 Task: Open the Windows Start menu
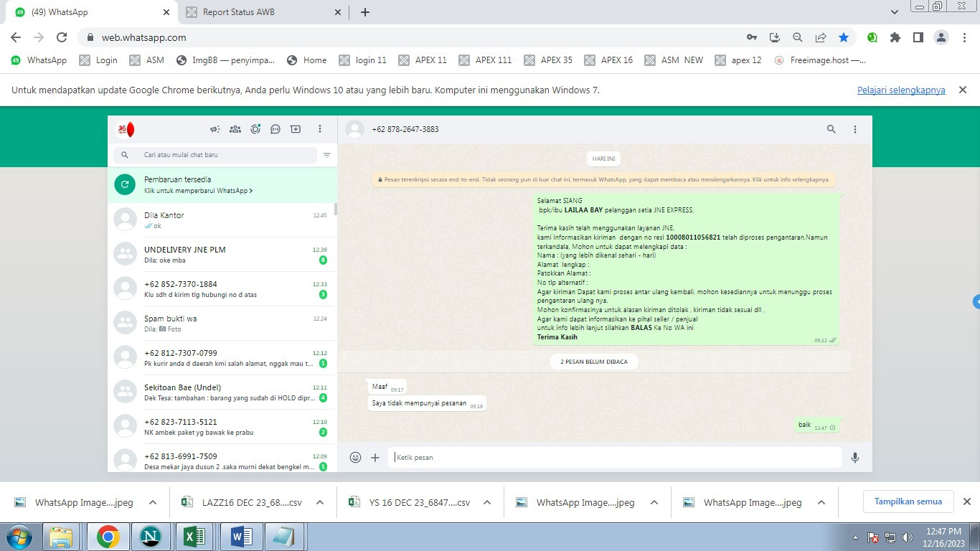pyautogui.click(x=18, y=537)
